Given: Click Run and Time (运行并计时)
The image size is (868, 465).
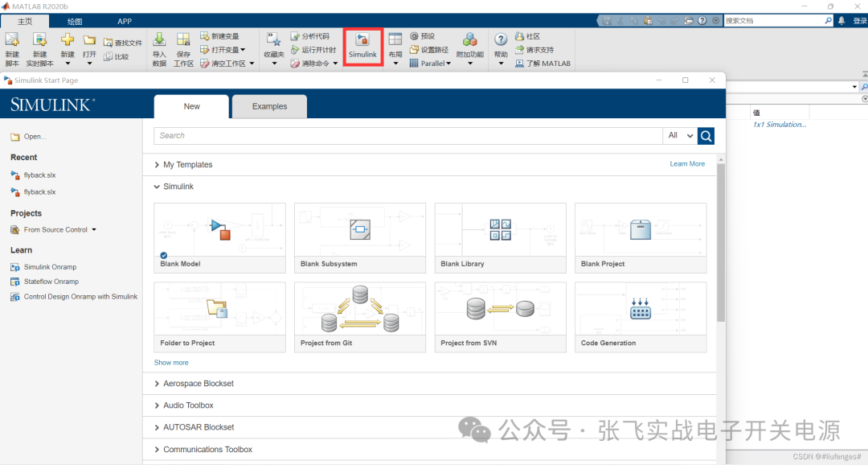Looking at the screenshot, I should (x=313, y=50).
